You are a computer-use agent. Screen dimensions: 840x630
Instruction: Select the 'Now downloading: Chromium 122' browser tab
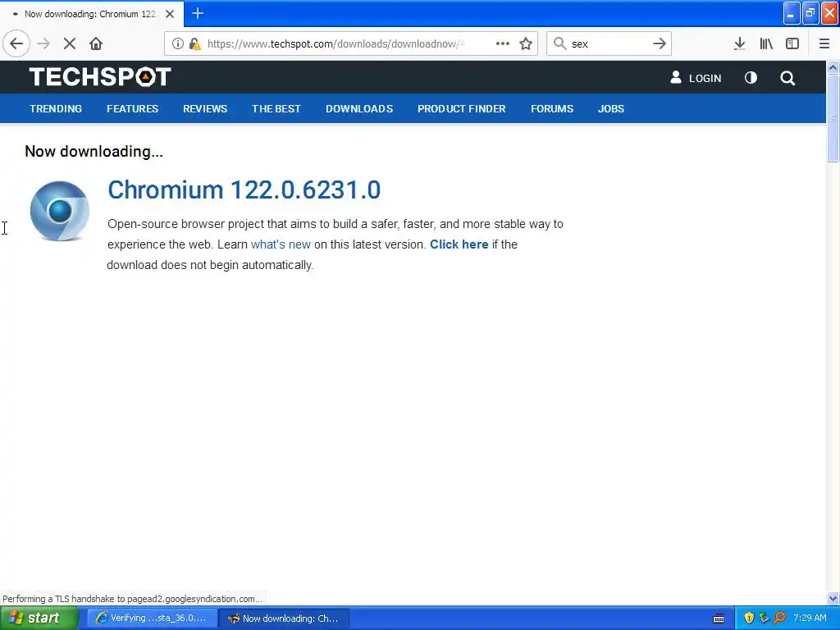pos(92,14)
